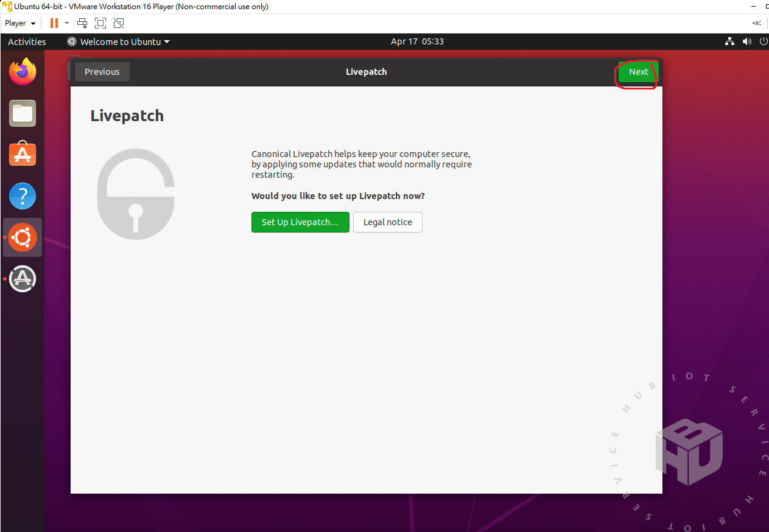
Task: Click the network status icon in top bar
Action: pos(729,41)
